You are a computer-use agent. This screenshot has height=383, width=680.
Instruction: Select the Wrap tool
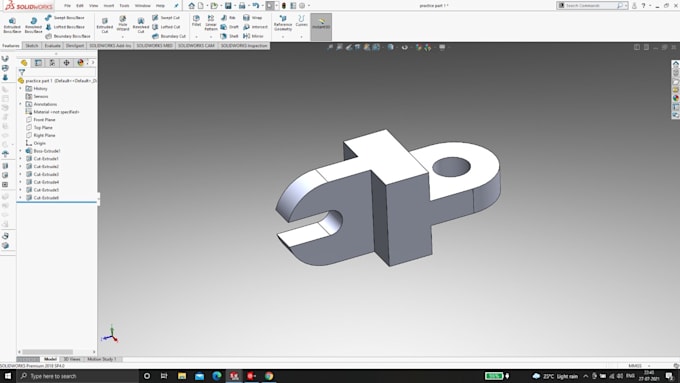click(x=252, y=18)
